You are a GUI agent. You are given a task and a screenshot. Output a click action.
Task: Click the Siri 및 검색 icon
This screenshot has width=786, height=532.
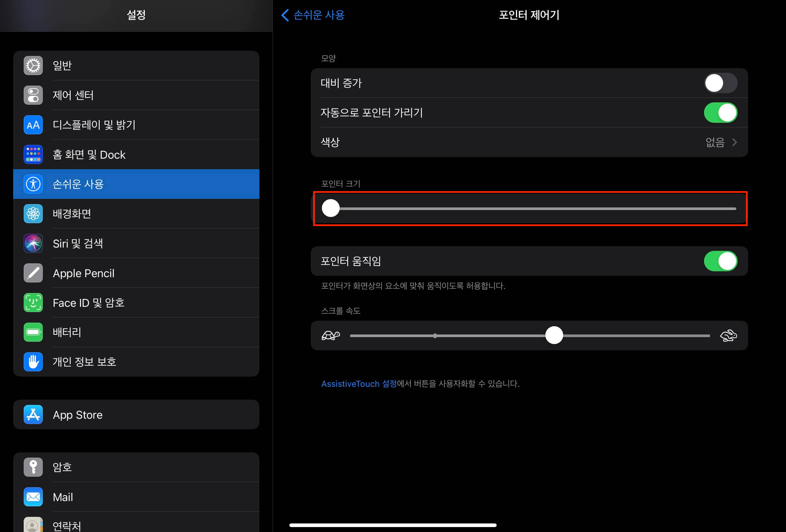click(33, 243)
